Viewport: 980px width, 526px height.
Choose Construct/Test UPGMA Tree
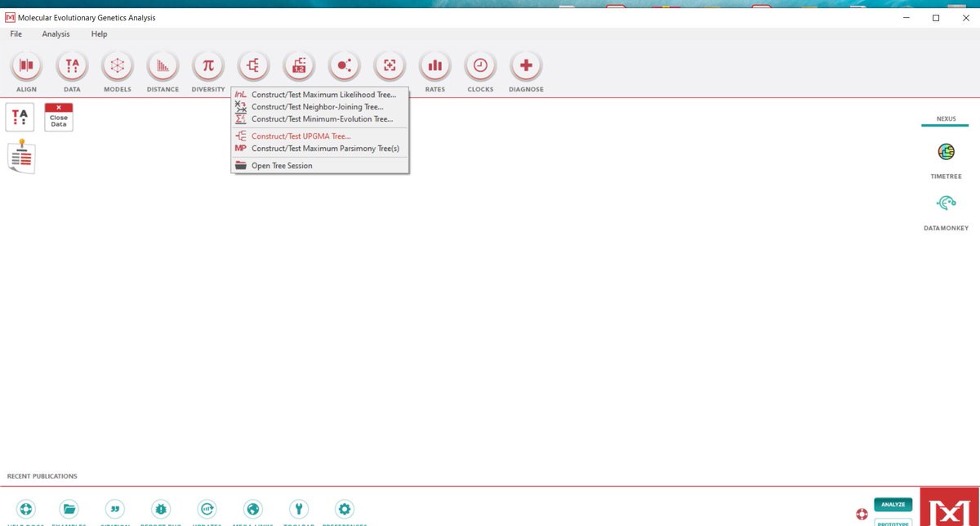[x=320, y=136]
